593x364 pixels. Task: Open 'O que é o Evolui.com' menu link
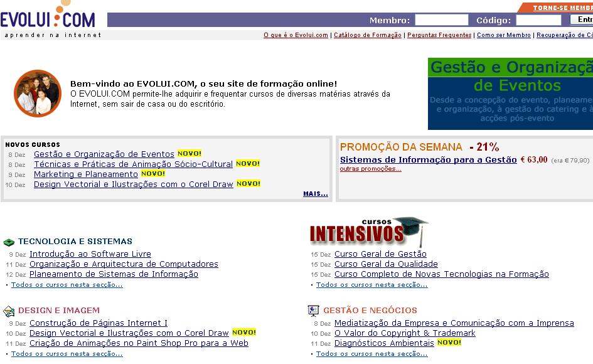click(296, 35)
